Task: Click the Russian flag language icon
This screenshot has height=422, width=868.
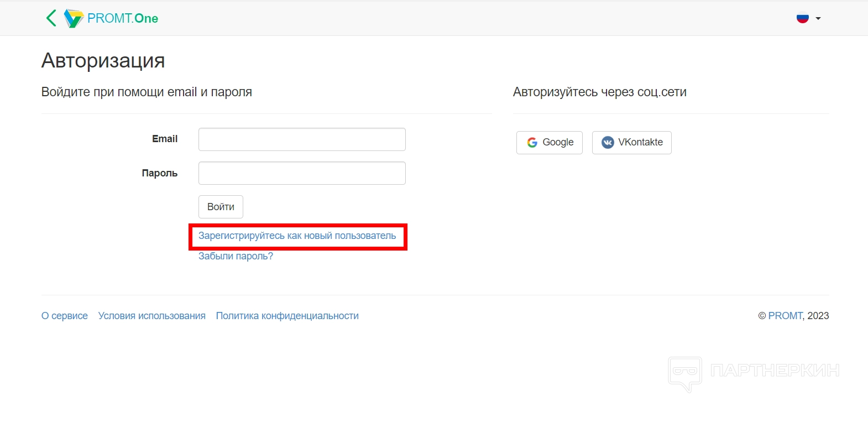Action: pos(802,18)
